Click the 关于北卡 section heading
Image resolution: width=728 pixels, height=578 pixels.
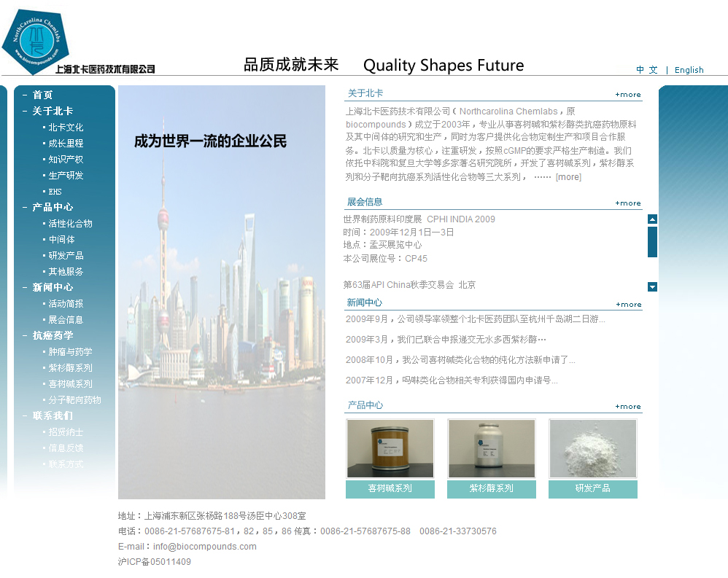(365, 93)
